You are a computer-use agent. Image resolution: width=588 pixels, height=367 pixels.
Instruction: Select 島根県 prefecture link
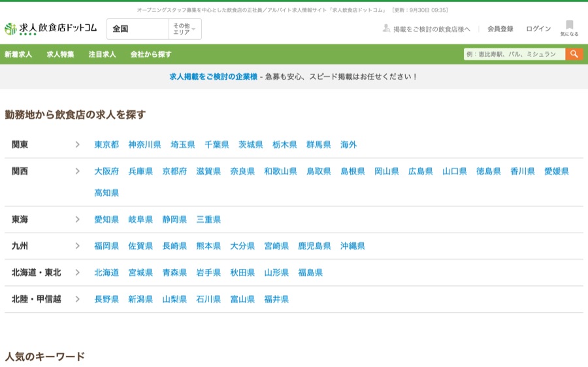(x=353, y=171)
